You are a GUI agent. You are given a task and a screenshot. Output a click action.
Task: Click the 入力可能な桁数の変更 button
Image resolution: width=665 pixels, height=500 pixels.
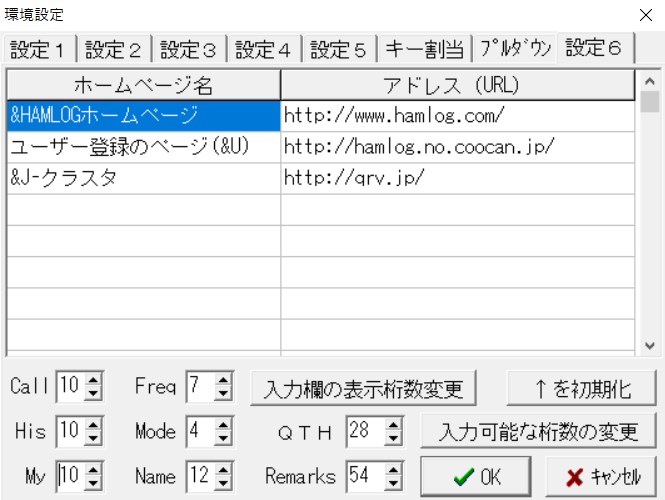point(539,432)
